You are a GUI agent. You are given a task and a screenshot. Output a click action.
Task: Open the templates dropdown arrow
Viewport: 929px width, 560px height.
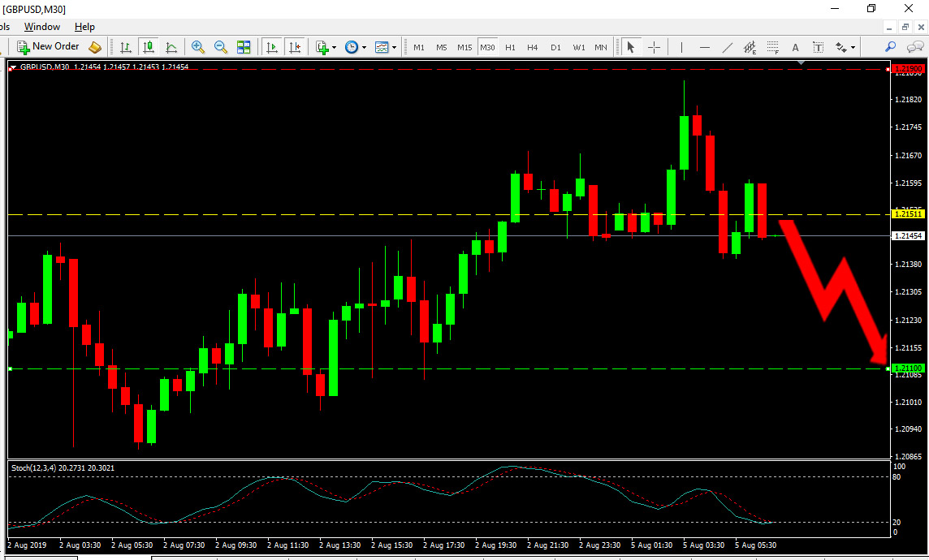point(394,47)
